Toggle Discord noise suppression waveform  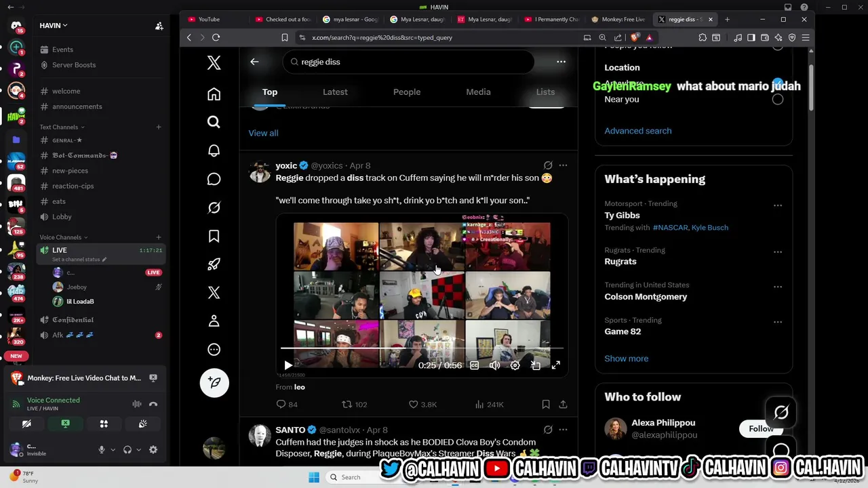pos(136,404)
